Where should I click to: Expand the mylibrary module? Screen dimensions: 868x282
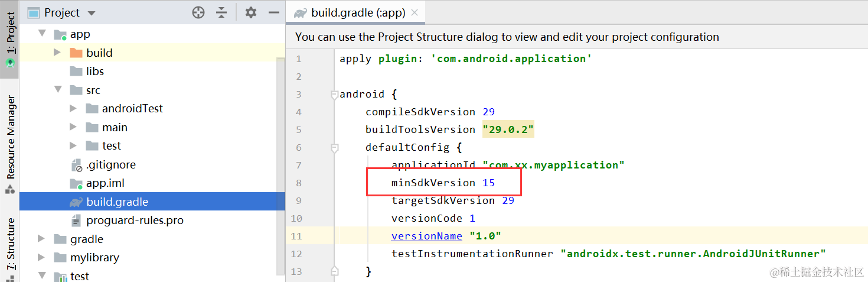[x=41, y=257]
